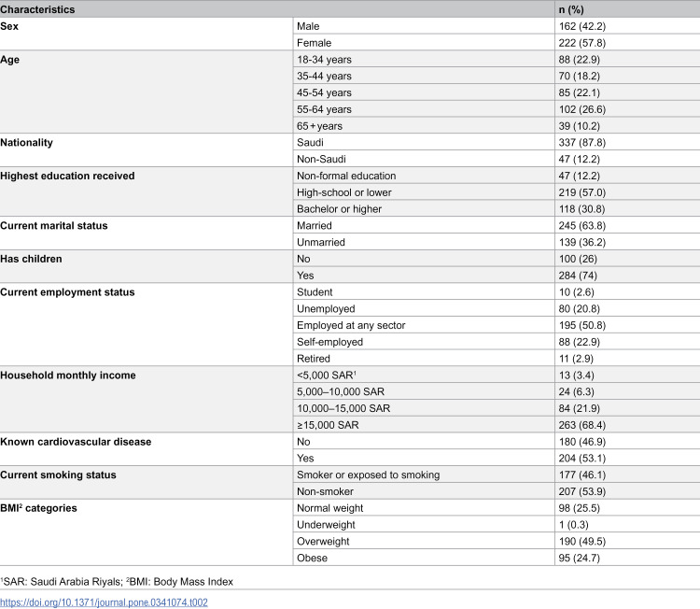Select the ≥15,000 SAR cell

coord(328,425)
